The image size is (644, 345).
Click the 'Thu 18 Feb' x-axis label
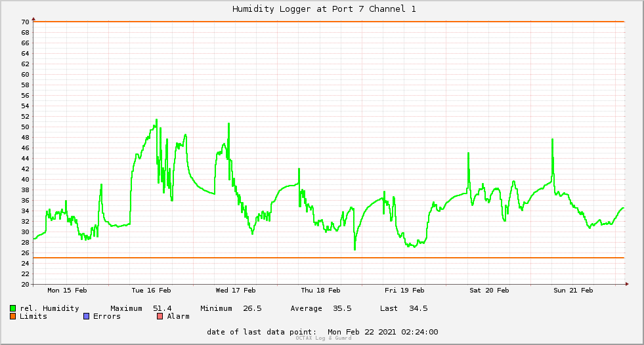(320, 291)
